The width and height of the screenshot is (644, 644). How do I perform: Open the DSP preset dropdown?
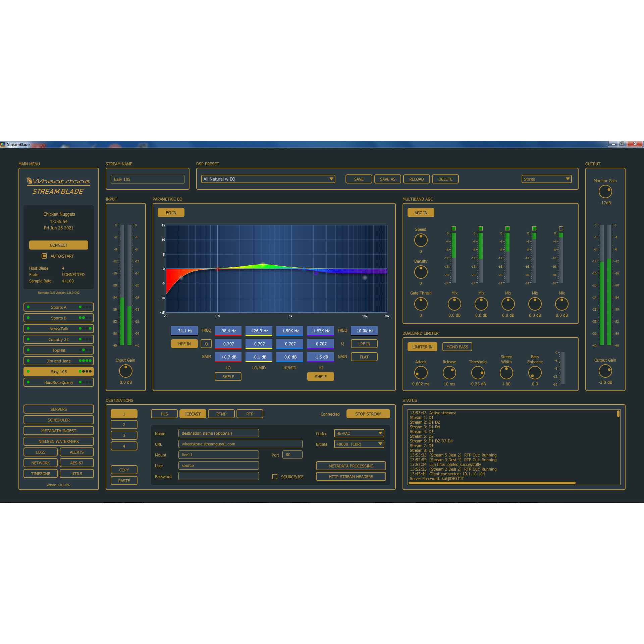(x=268, y=179)
